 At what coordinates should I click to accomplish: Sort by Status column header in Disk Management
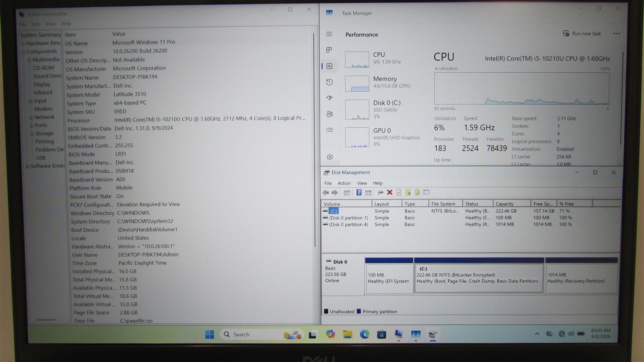coord(478,204)
